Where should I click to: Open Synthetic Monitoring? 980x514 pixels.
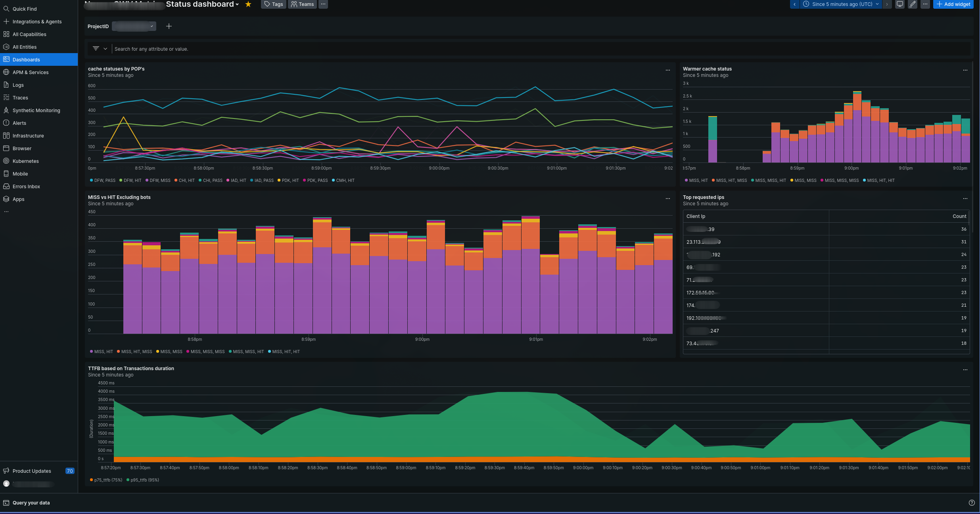coord(36,110)
